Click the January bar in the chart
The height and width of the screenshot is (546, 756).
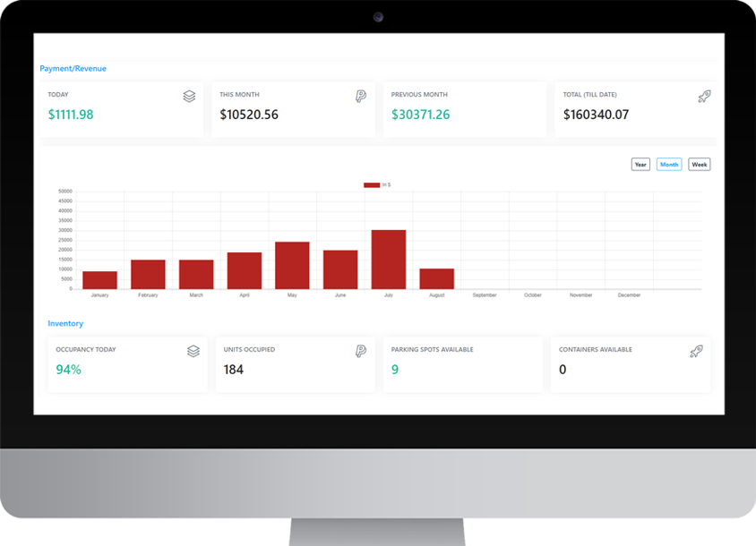[99, 280]
